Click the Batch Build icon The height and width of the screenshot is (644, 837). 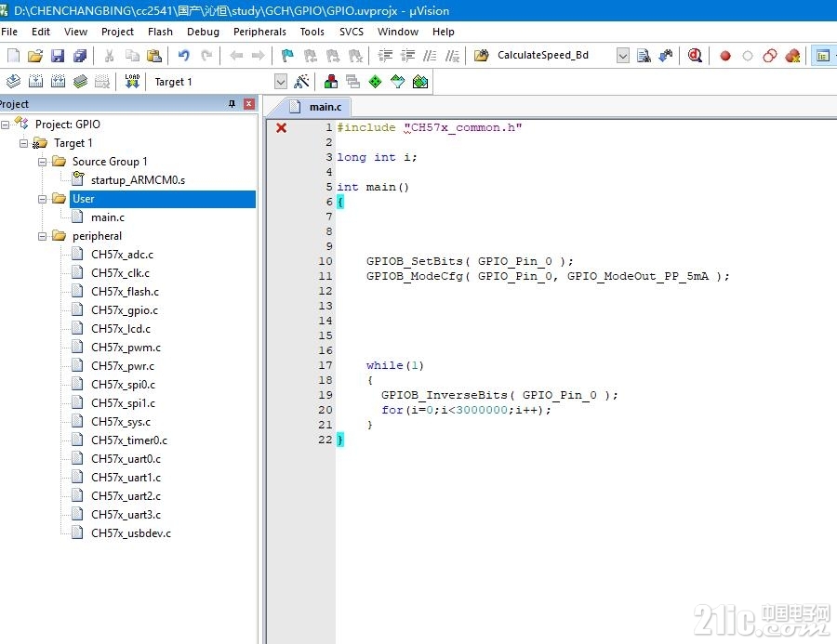click(x=80, y=81)
